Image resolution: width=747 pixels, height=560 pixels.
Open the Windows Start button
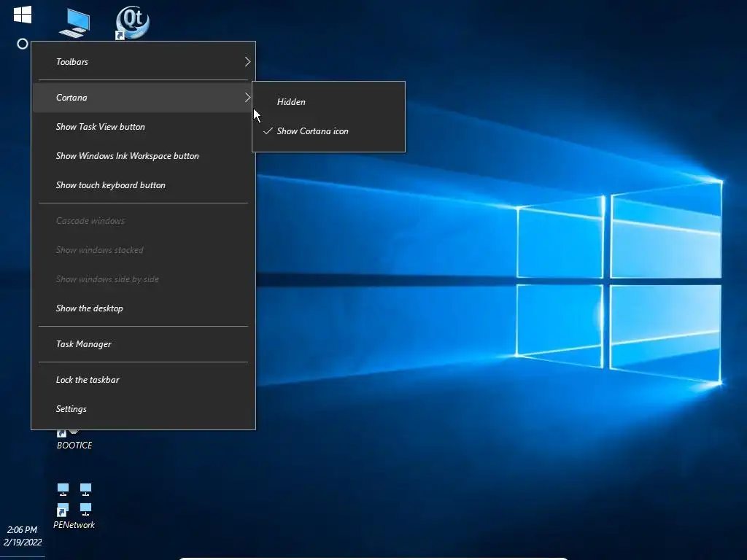(x=23, y=15)
